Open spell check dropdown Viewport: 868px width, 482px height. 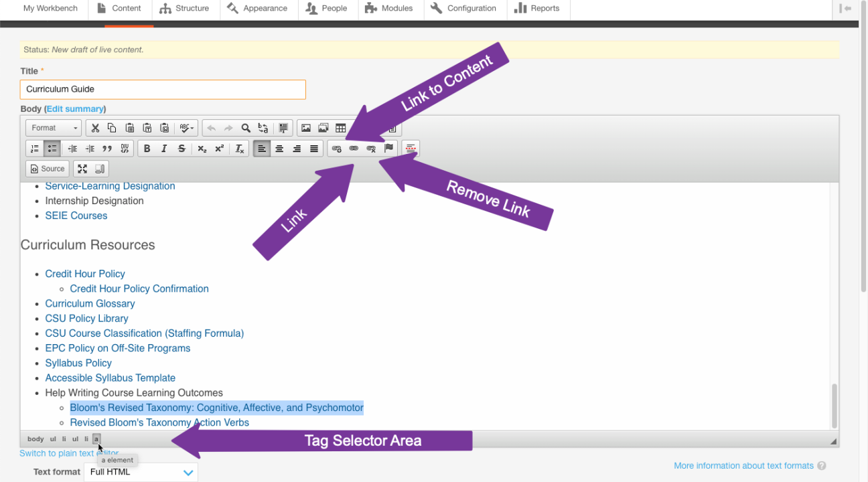(186, 128)
